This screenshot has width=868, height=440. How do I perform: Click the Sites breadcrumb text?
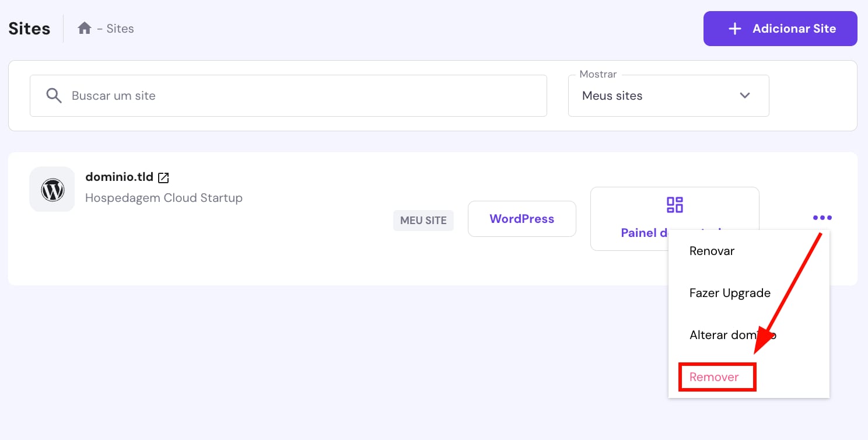pos(120,29)
